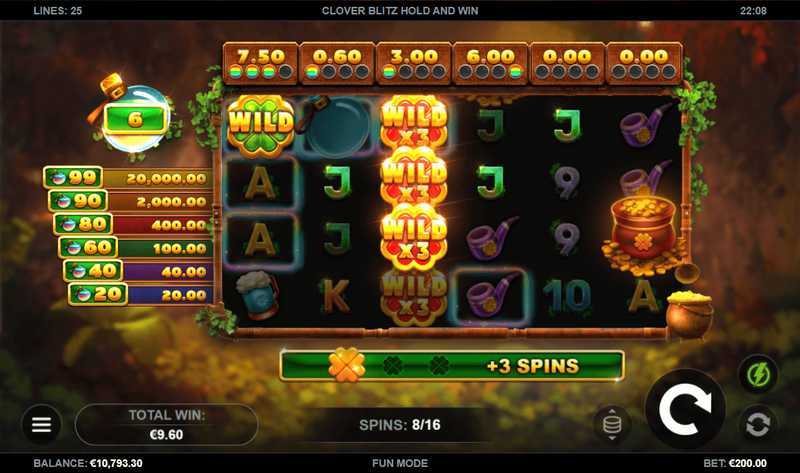
Task: Click the green clover WILD symbol
Action: tap(261, 125)
